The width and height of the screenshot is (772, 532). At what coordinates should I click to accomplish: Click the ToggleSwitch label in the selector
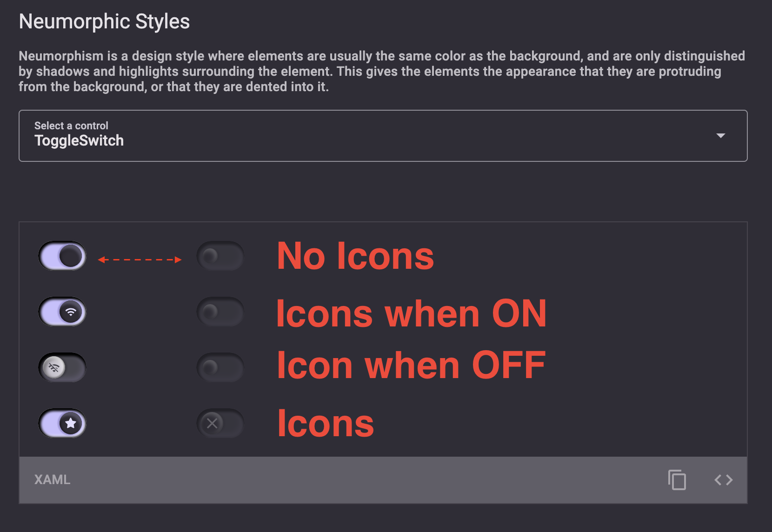point(79,140)
